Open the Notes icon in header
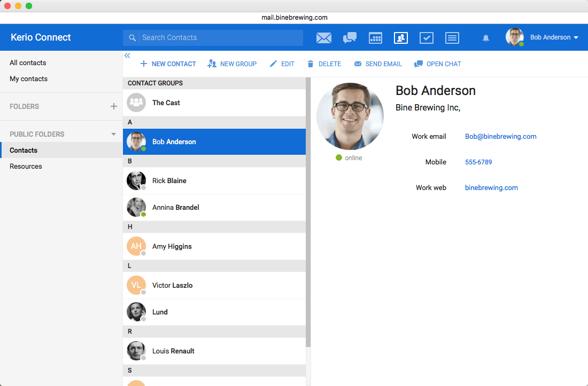The width and height of the screenshot is (588, 386). tap(452, 38)
